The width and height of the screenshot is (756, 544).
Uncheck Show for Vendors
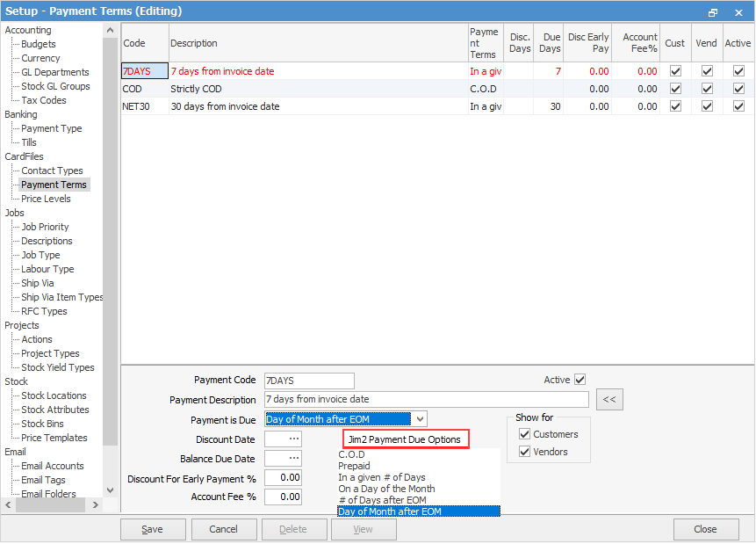(525, 452)
